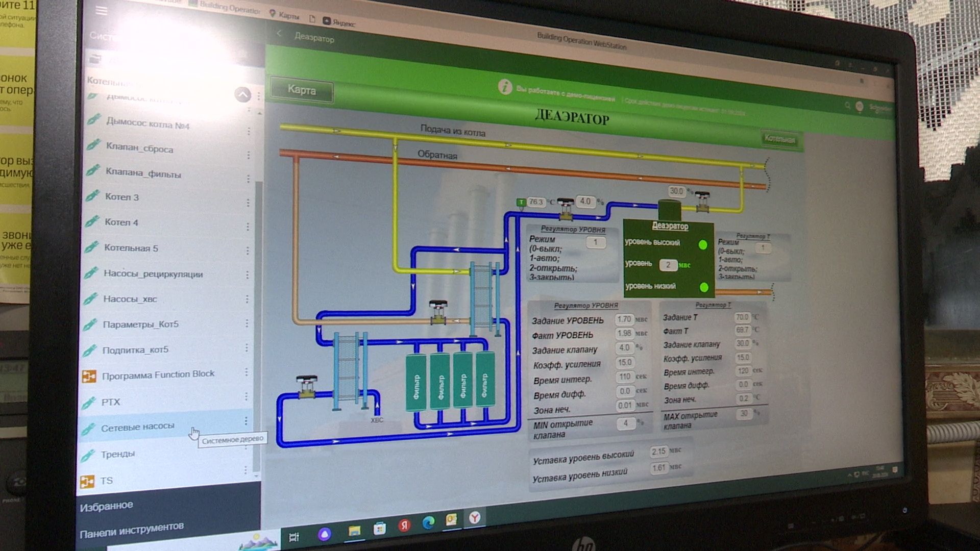Open the Yandex Browser taskbar icon
The image size is (980, 551).
pyautogui.click(x=475, y=518)
